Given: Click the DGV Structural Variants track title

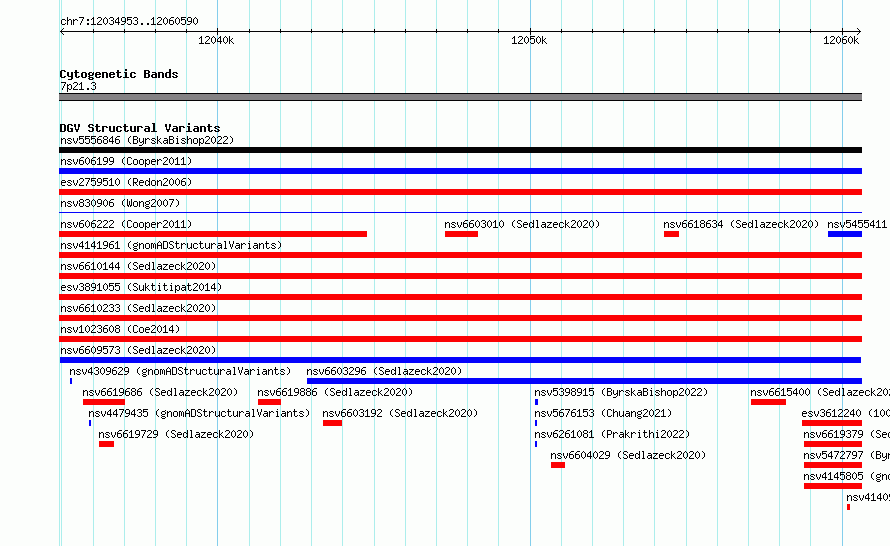Looking at the screenshot, I should coord(140,128).
